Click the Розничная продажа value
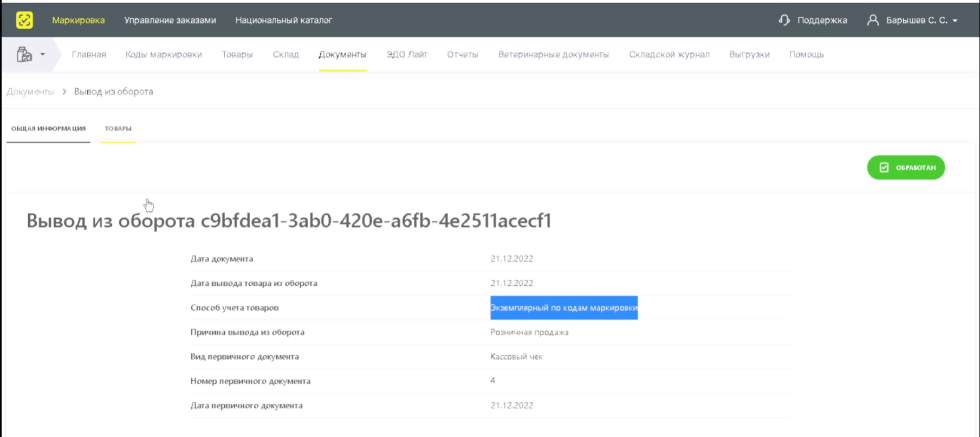The image size is (980, 437). point(529,332)
